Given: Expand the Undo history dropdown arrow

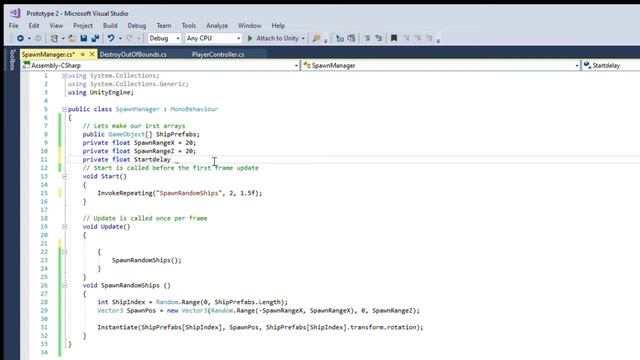Looking at the screenshot, I should click(120, 38).
